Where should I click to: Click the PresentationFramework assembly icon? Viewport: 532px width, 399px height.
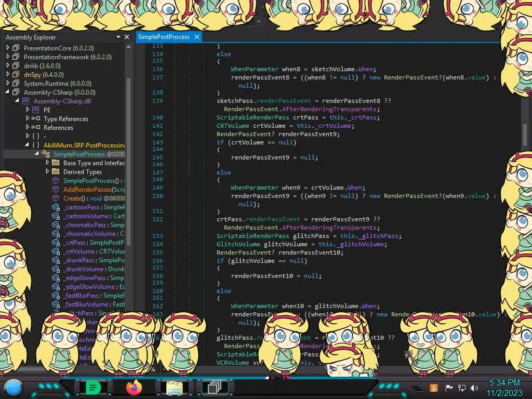pos(16,57)
